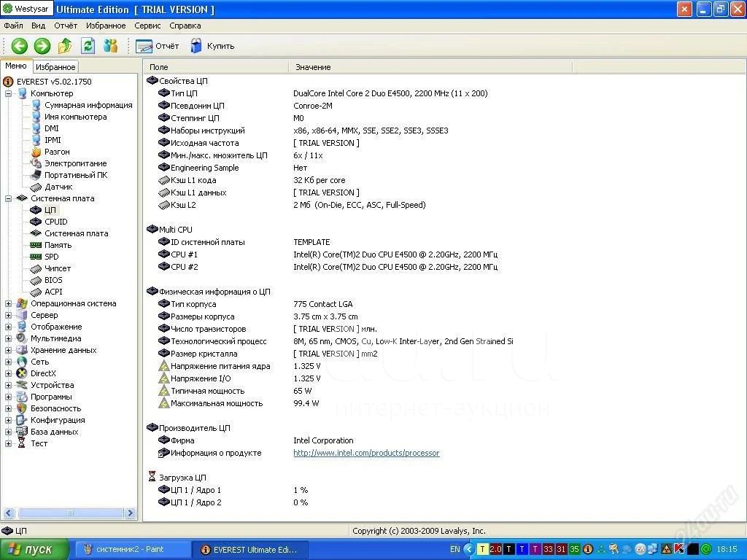This screenshot has width=747, height=560.
Task: Open the users icon in the toolbar
Action: coord(111,46)
